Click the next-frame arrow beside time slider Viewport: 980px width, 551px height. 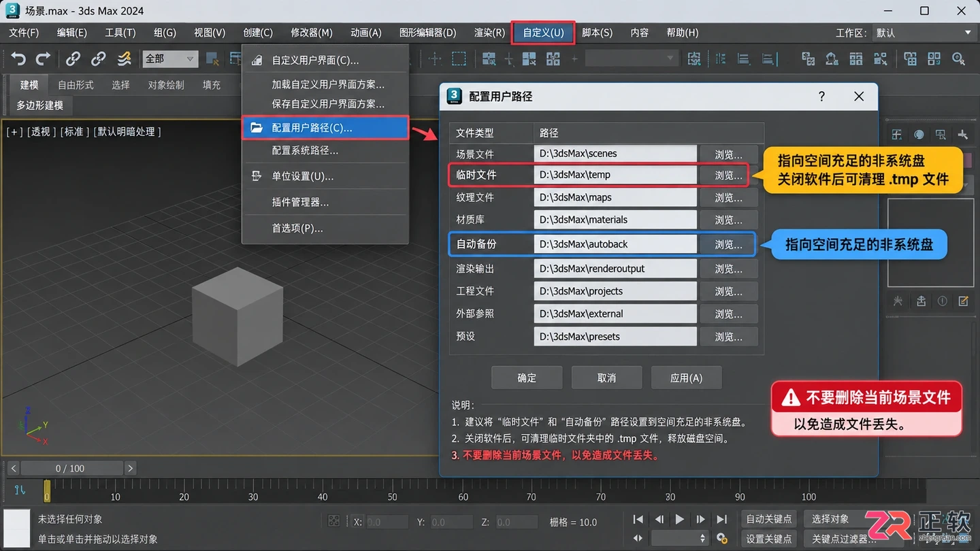(x=130, y=468)
